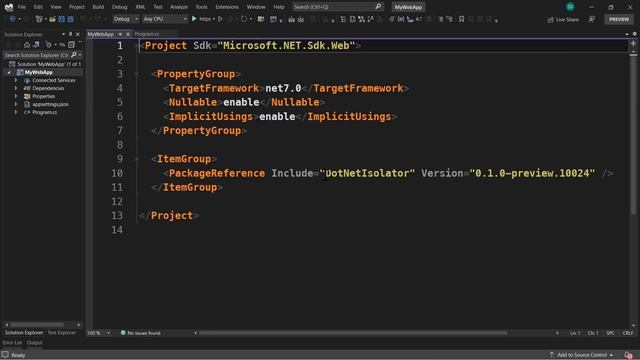Viewport: 640px width, 360px height.
Task: Expand the Properties node
Action: click(x=16, y=96)
